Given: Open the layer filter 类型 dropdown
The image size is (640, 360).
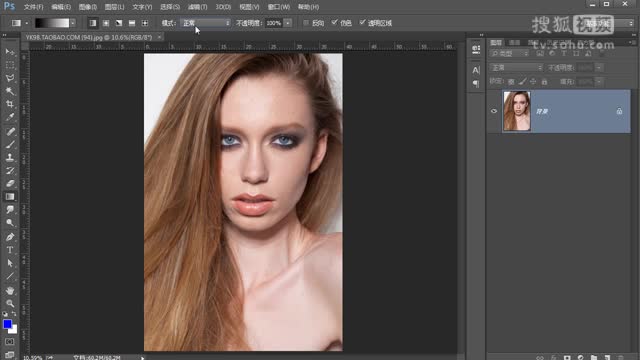Looking at the screenshot, I should (x=509, y=53).
